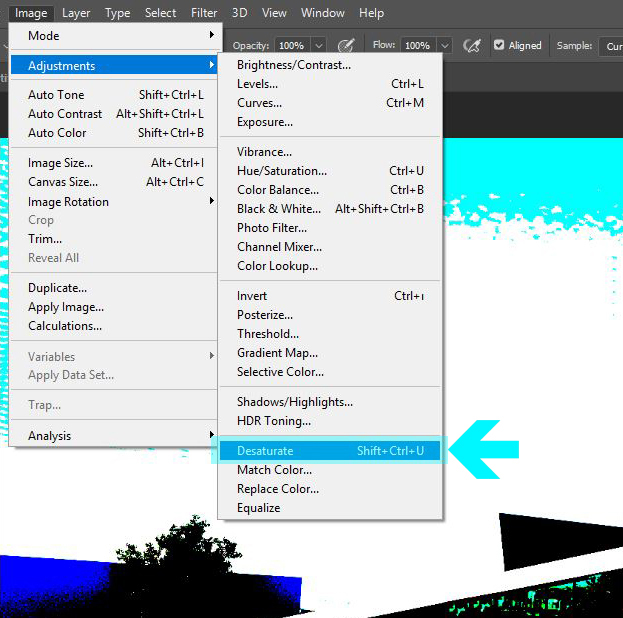The height and width of the screenshot is (618, 623).
Task: Open the Opacity slider dropdown arrow
Action: click(x=319, y=46)
